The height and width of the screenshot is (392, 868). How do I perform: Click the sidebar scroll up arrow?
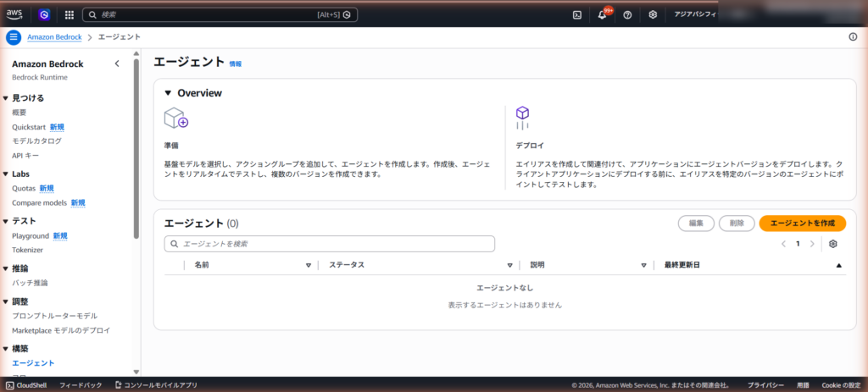tap(136, 53)
